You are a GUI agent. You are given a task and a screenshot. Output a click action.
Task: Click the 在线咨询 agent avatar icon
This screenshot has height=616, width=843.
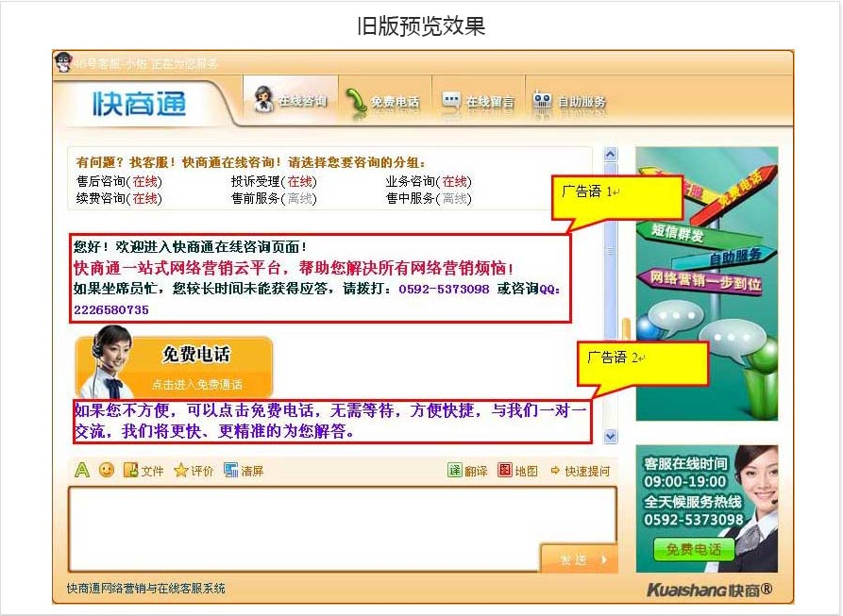pos(263,99)
